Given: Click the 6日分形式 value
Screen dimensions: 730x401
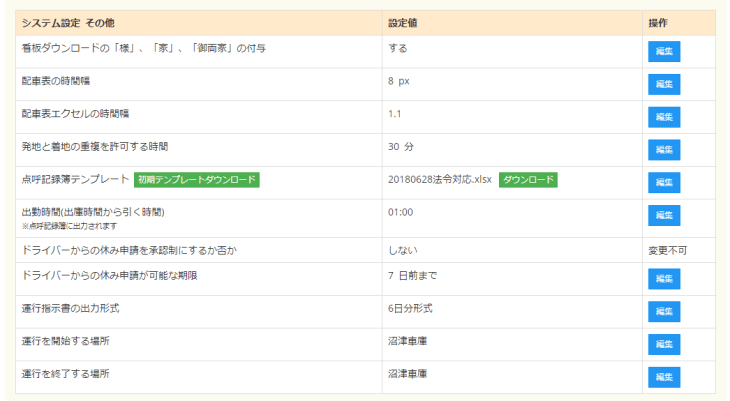Looking at the screenshot, I should [x=410, y=308].
